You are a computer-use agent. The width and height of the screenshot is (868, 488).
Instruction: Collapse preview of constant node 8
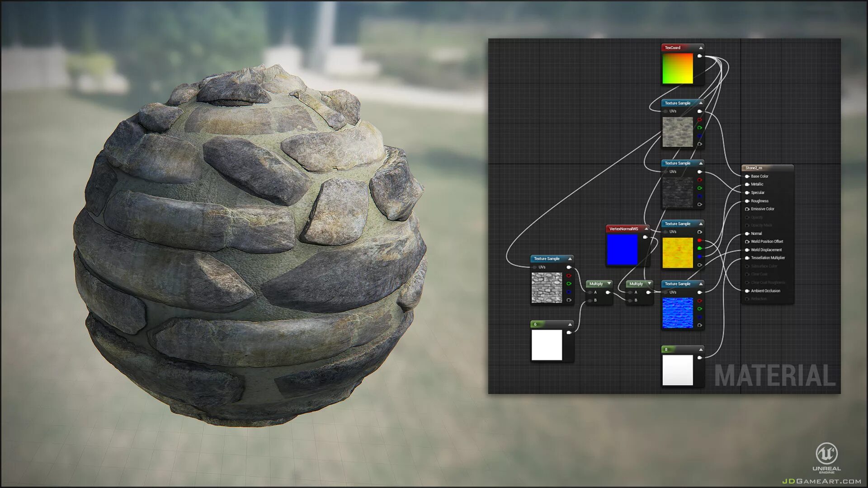701,350
